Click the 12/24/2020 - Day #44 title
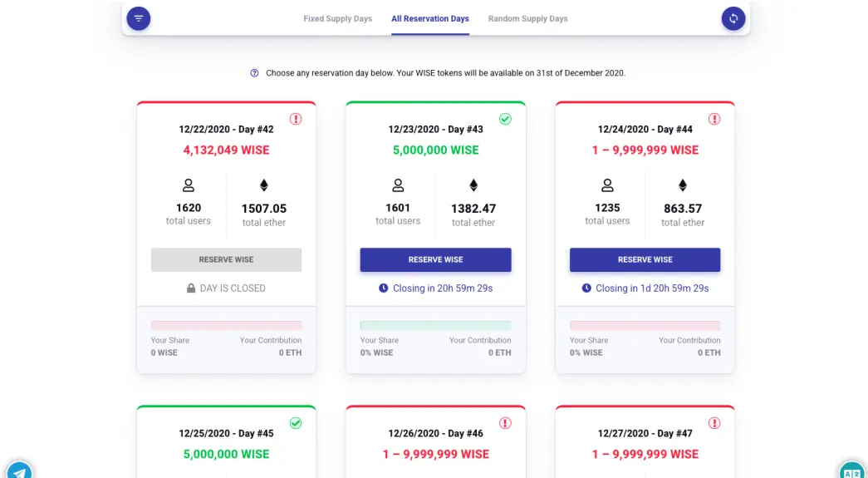 [645, 129]
